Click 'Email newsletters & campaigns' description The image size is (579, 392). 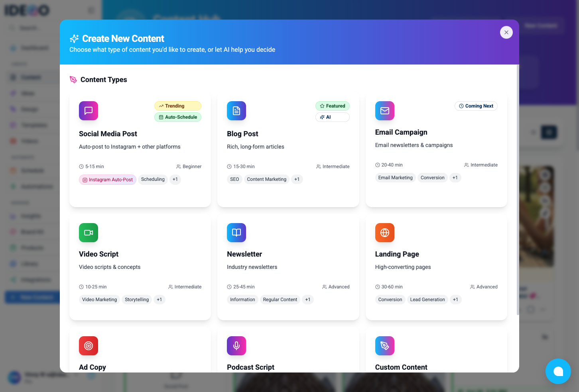(x=414, y=145)
